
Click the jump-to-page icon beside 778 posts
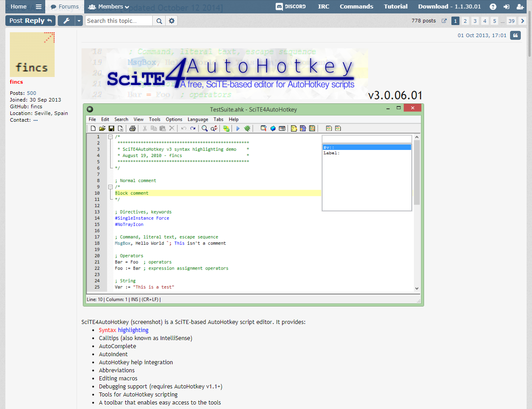point(444,21)
